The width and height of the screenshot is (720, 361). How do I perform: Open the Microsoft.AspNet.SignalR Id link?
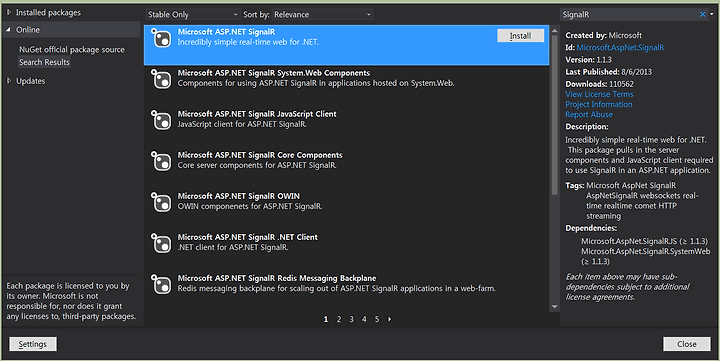[x=620, y=47]
